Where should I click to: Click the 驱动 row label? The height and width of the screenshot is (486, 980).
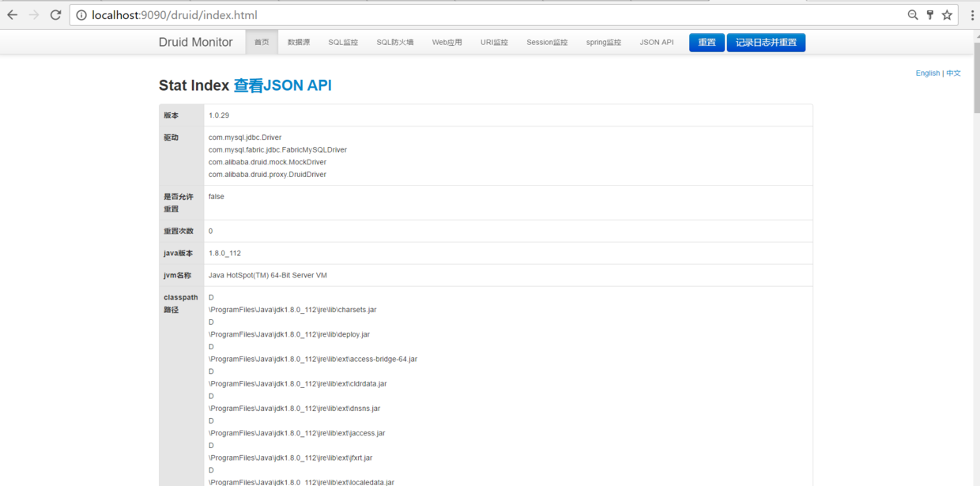tap(171, 138)
